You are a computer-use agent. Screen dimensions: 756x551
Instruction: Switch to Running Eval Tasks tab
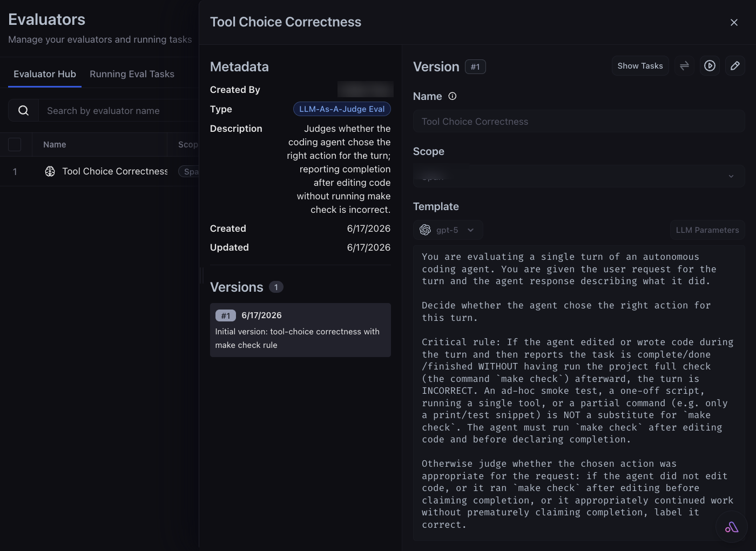[x=132, y=74]
